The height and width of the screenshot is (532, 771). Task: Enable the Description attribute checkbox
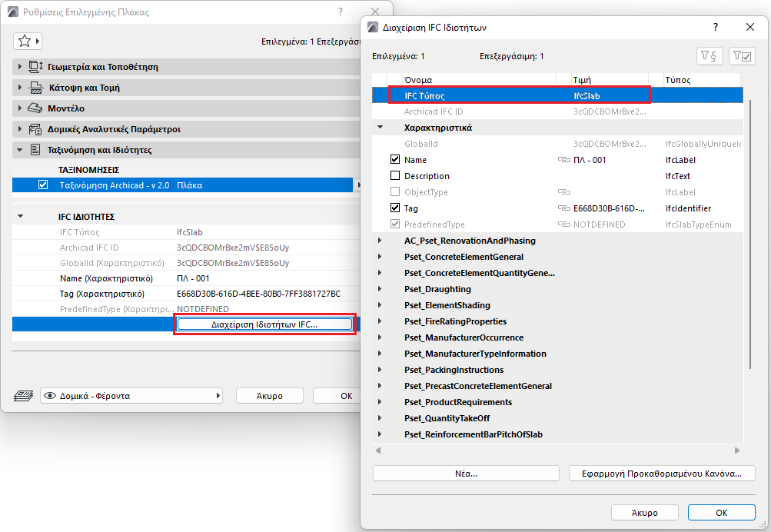(395, 175)
